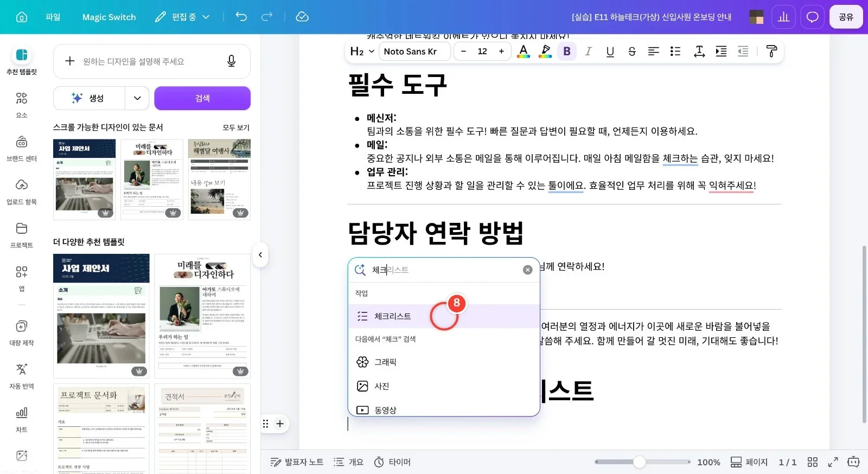Open 자동 번역 translate tool

(x=22, y=376)
